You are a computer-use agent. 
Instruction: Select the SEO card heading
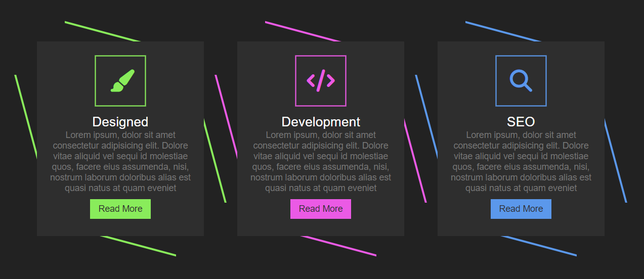tap(521, 122)
